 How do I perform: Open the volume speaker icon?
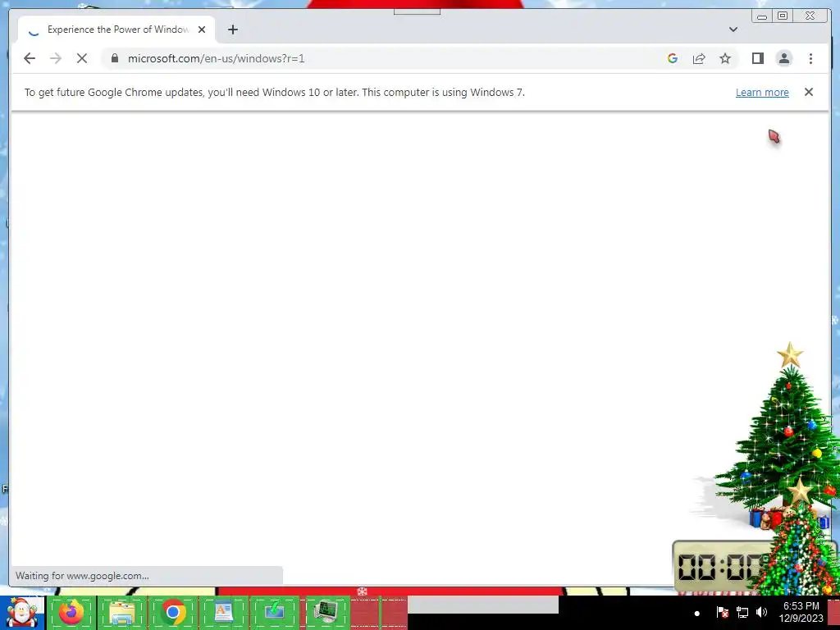pos(761,612)
